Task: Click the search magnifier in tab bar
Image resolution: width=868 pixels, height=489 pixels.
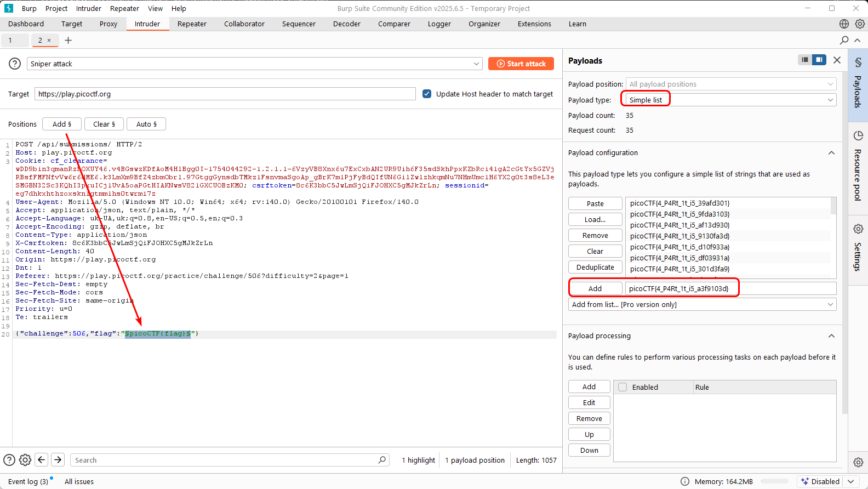Action: point(844,40)
